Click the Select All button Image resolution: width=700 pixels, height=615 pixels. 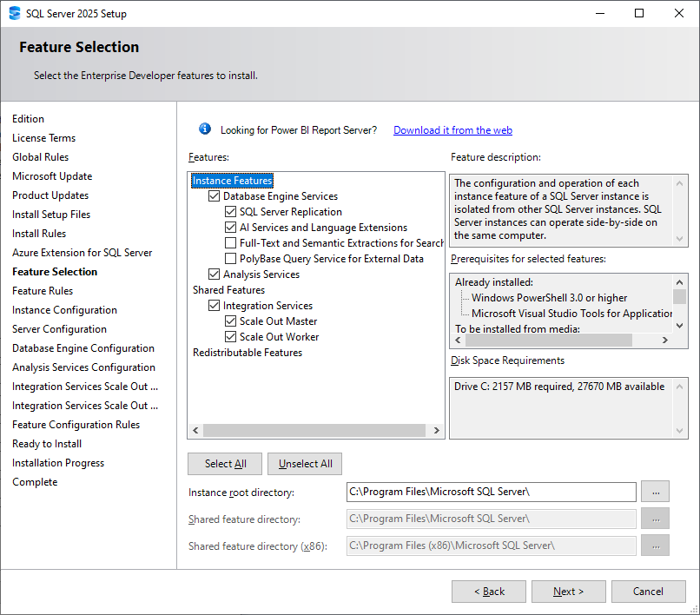[x=225, y=464]
